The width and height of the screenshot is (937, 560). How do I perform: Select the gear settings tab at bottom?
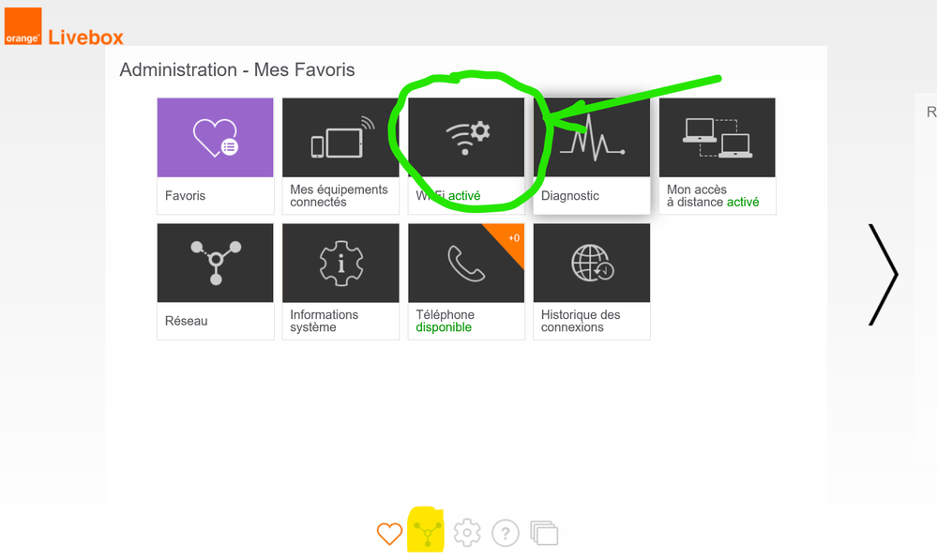point(466,534)
